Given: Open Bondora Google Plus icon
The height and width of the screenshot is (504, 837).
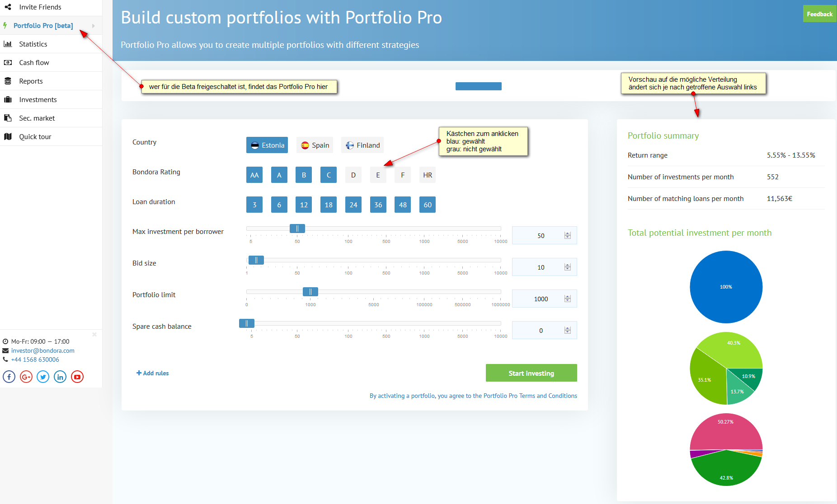Looking at the screenshot, I should pyautogui.click(x=26, y=377).
